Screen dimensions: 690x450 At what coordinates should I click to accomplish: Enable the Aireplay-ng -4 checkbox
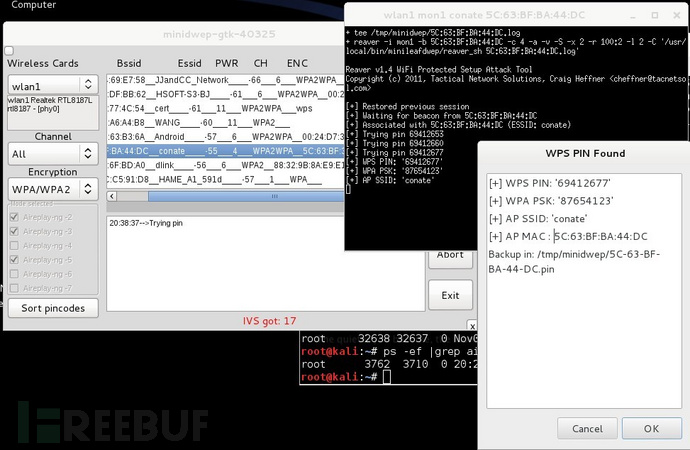(x=15, y=245)
